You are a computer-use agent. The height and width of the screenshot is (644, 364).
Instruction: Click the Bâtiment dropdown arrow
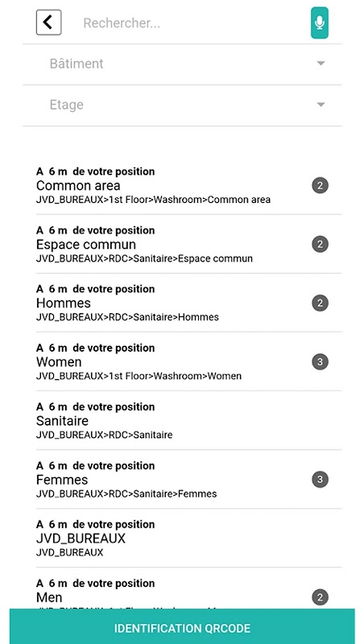click(x=321, y=64)
